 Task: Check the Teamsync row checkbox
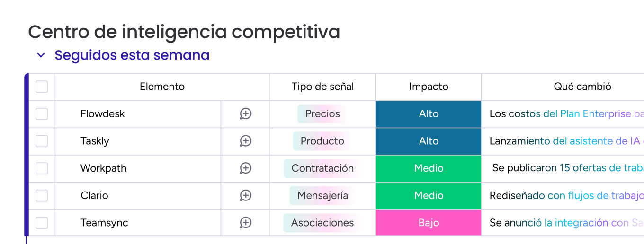pyautogui.click(x=42, y=223)
